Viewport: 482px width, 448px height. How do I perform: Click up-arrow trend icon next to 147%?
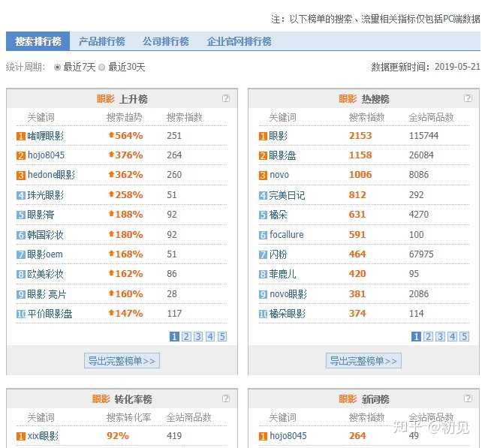click(x=111, y=313)
